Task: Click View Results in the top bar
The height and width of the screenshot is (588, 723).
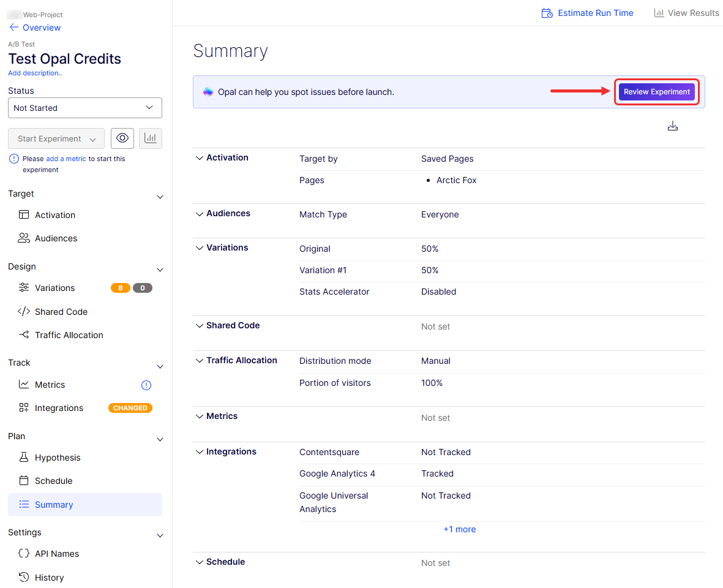Action: click(686, 12)
